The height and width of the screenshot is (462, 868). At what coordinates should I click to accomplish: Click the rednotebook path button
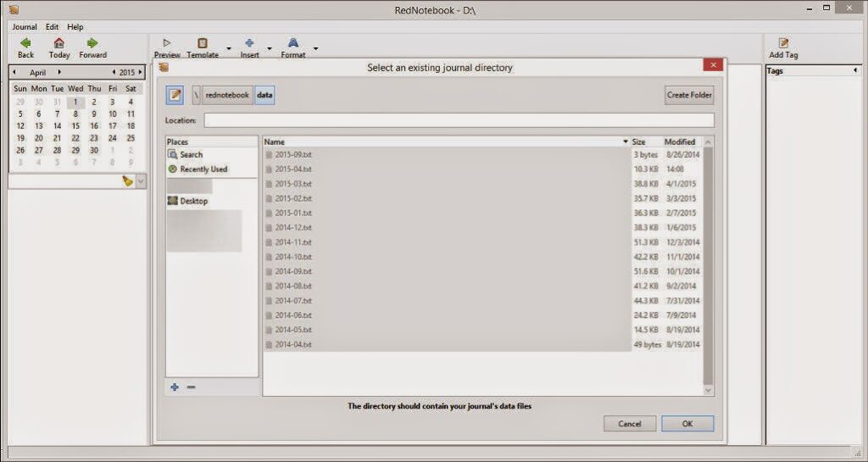[227, 95]
